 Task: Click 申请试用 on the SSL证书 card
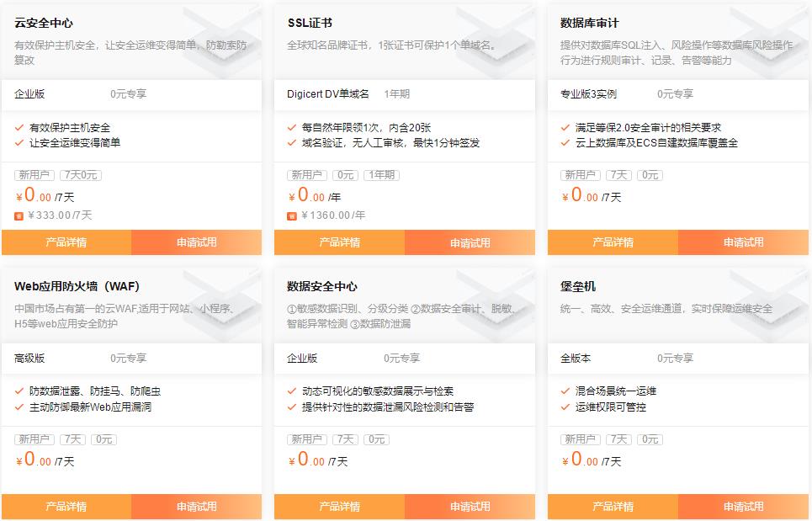(x=469, y=242)
